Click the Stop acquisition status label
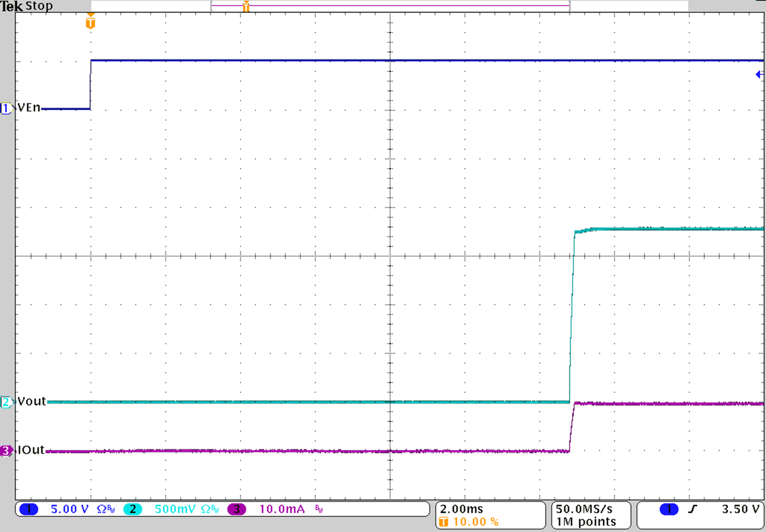 [38, 5]
